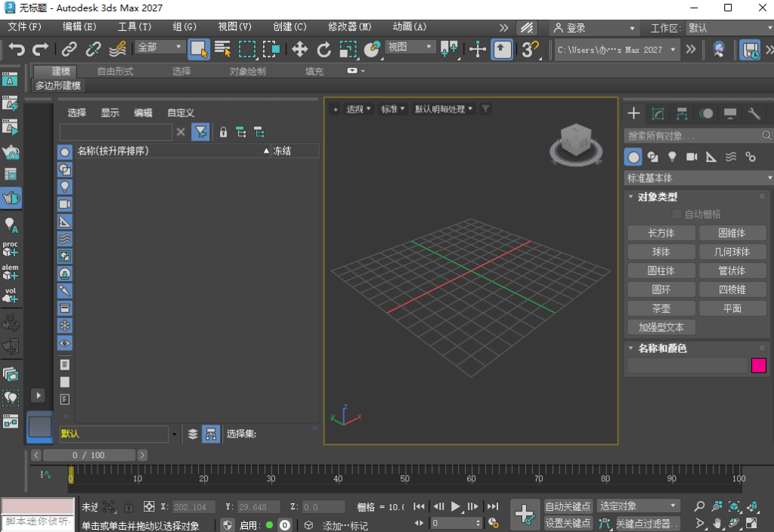Toggle Display Lights filter in Scene Explorer

(65, 187)
